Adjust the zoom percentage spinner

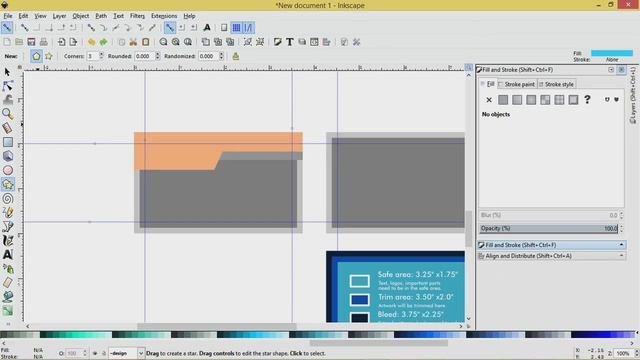637,353
